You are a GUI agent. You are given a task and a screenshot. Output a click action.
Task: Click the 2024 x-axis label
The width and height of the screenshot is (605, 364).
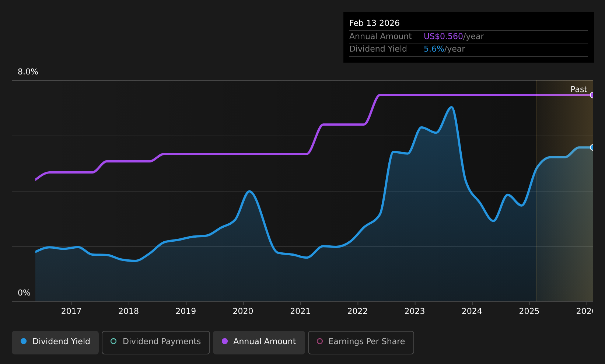(x=472, y=311)
